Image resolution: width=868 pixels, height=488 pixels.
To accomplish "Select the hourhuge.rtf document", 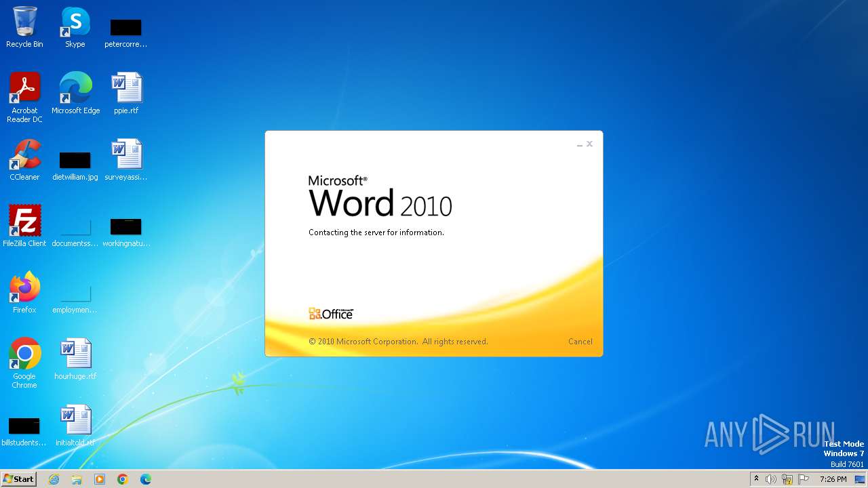I will (75, 359).
